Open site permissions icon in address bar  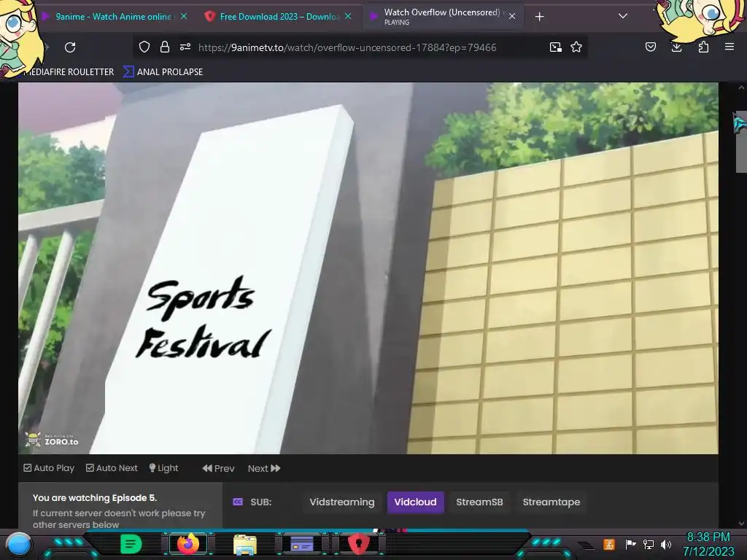pos(185,47)
